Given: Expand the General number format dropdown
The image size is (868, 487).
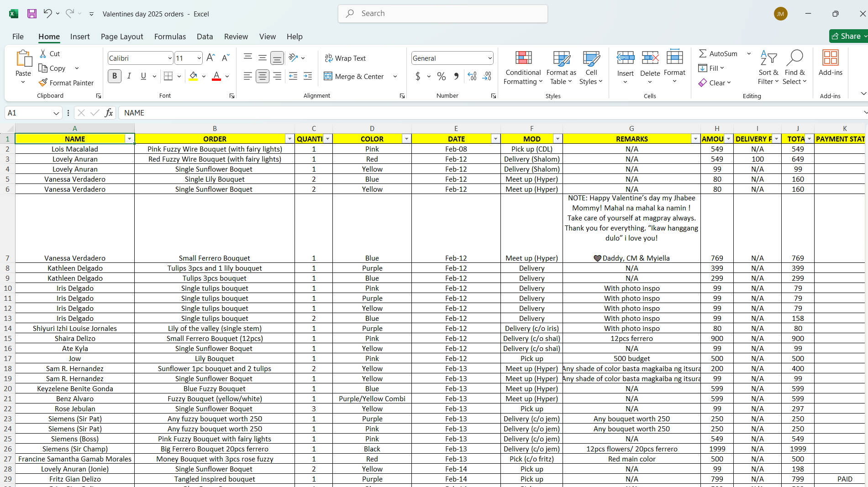Looking at the screenshot, I should click(490, 58).
